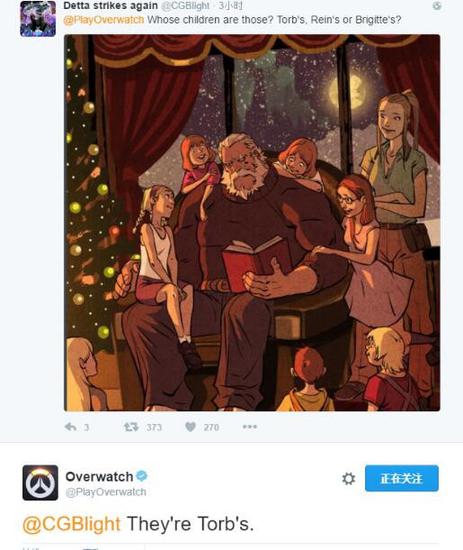Enlarge the Christmas comic image

coord(252,223)
